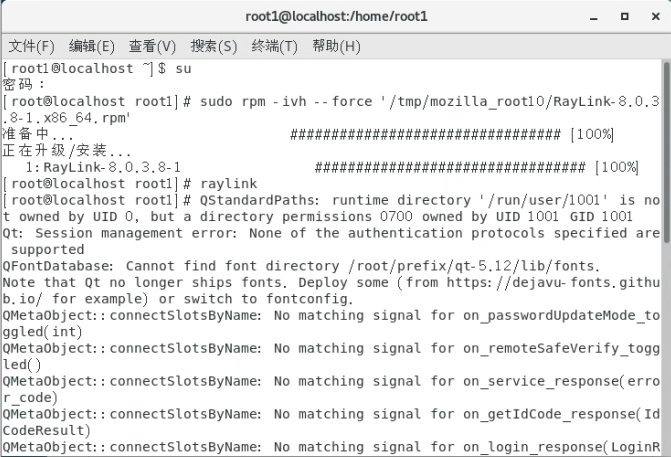Click the '.8-1.x86_64.rpm' line
This screenshot has width=671, height=457.
tap(66, 118)
